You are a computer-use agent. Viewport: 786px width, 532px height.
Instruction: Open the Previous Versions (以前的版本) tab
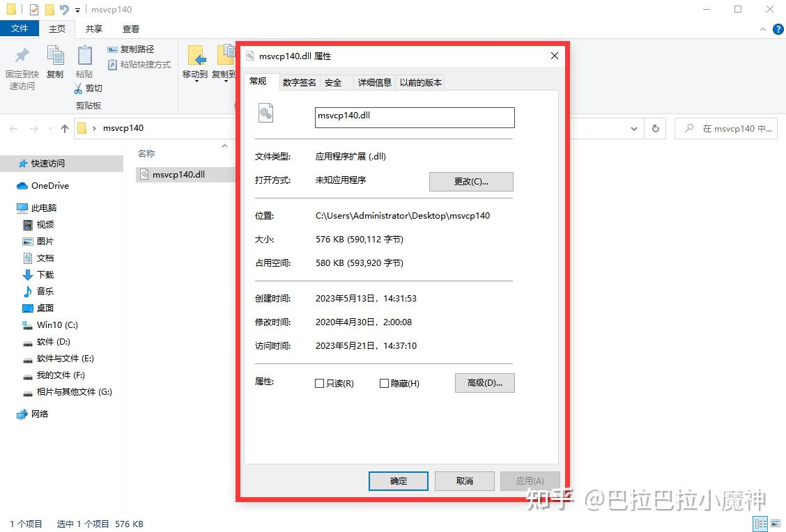pyautogui.click(x=421, y=83)
